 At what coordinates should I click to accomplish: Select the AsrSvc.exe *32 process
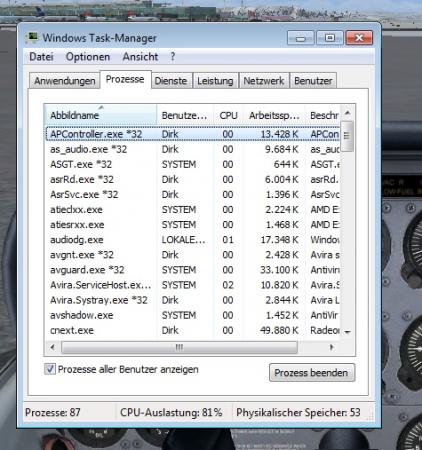(x=193, y=194)
